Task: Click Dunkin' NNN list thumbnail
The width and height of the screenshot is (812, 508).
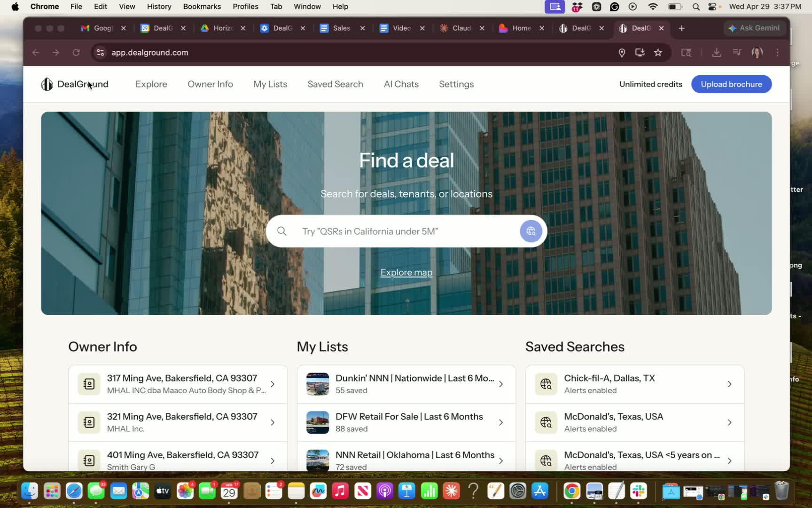Action: (318, 384)
